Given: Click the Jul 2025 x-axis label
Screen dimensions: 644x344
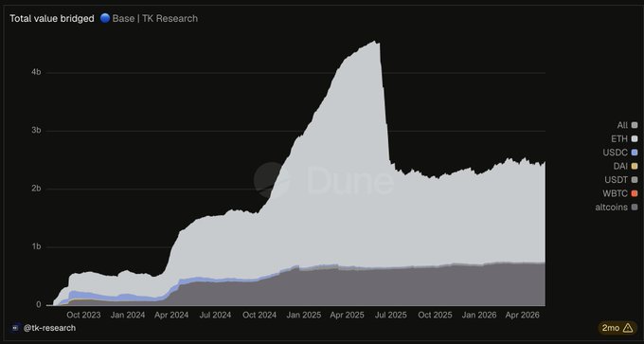Looking at the screenshot, I should point(390,315).
